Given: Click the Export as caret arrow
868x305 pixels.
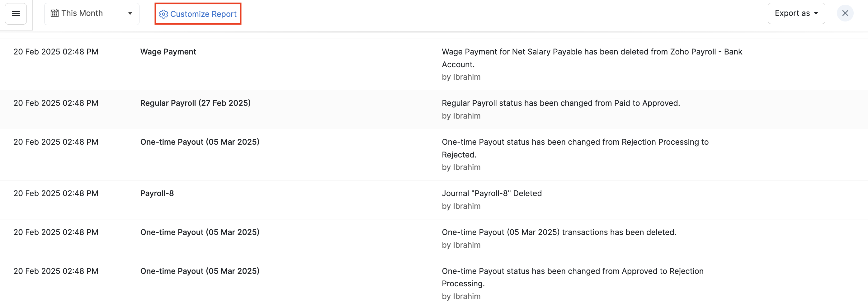Looking at the screenshot, I should tap(816, 13).
